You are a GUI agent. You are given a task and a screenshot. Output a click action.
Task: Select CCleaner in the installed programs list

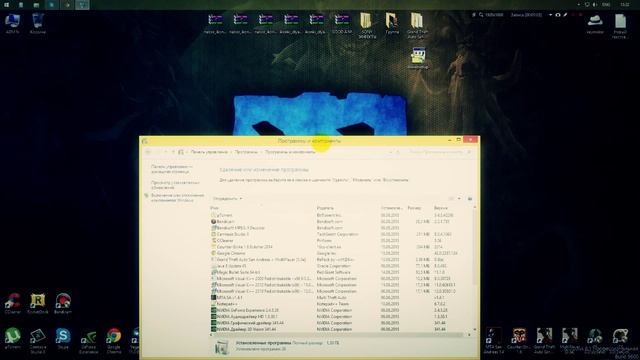342,240
